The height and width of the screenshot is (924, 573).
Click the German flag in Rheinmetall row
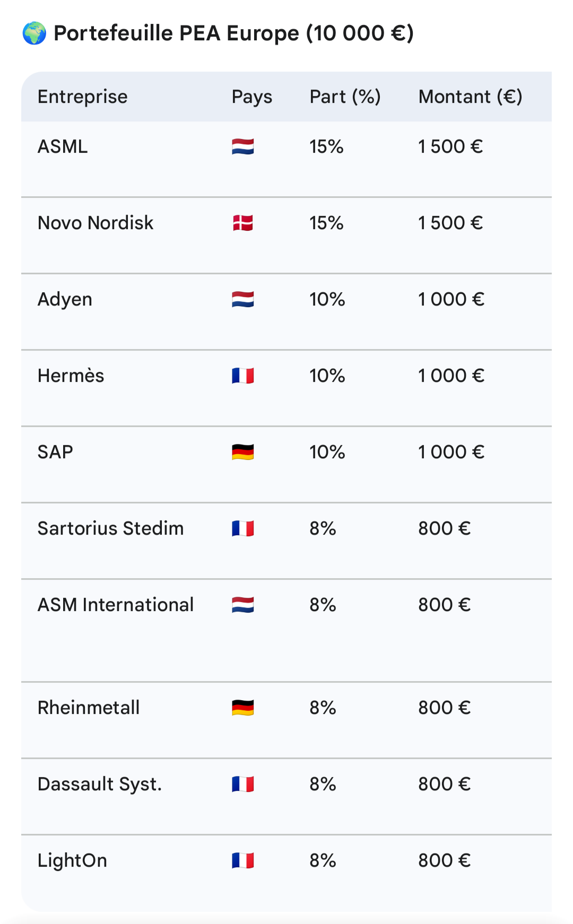243,708
